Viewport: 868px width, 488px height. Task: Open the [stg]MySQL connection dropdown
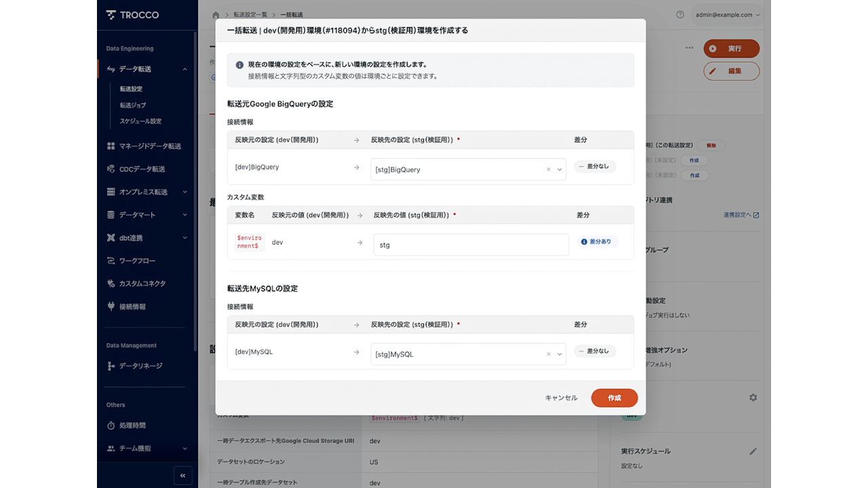click(560, 354)
